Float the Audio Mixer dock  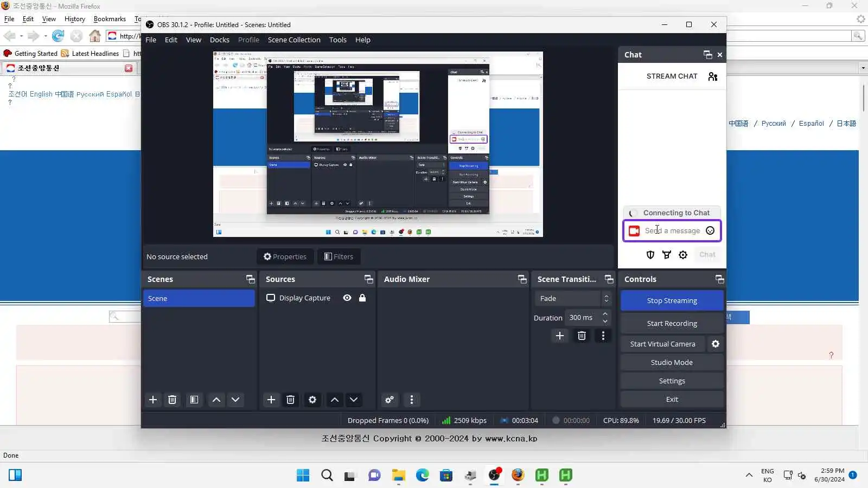pyautogui.click(x=522, y=279)
